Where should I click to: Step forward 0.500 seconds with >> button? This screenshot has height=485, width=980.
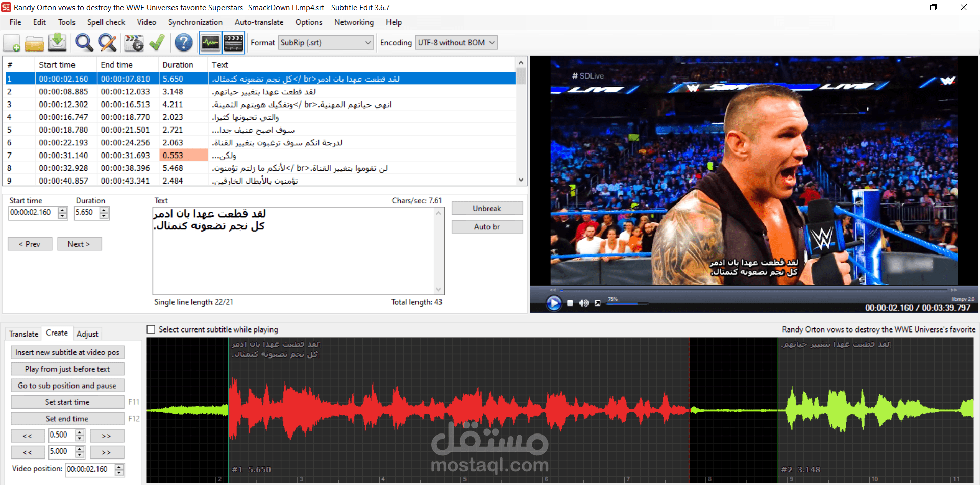107,436
